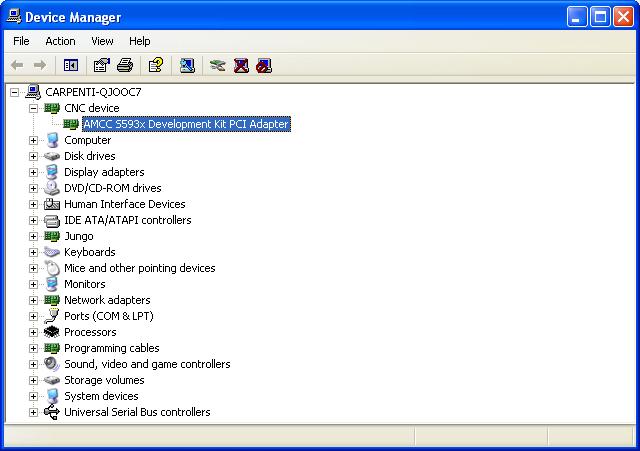
Task: Expand Ports (COM & LPT) node
Action: click(33, 316)
